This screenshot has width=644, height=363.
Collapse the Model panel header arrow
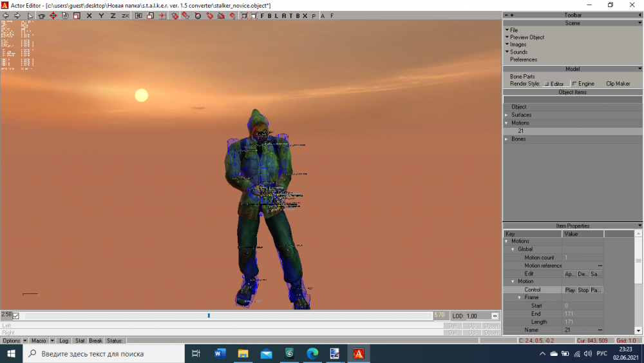click(639, 68)
